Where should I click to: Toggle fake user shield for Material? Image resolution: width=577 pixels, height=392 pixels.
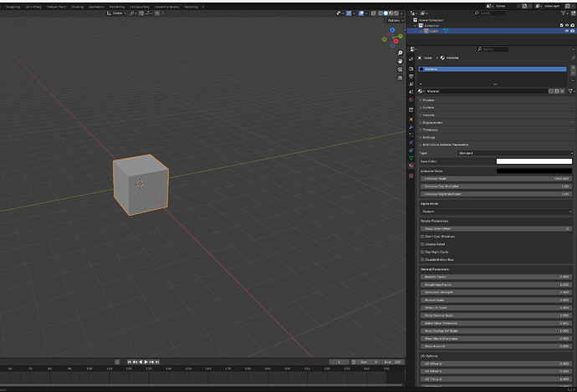coord(551,91)
